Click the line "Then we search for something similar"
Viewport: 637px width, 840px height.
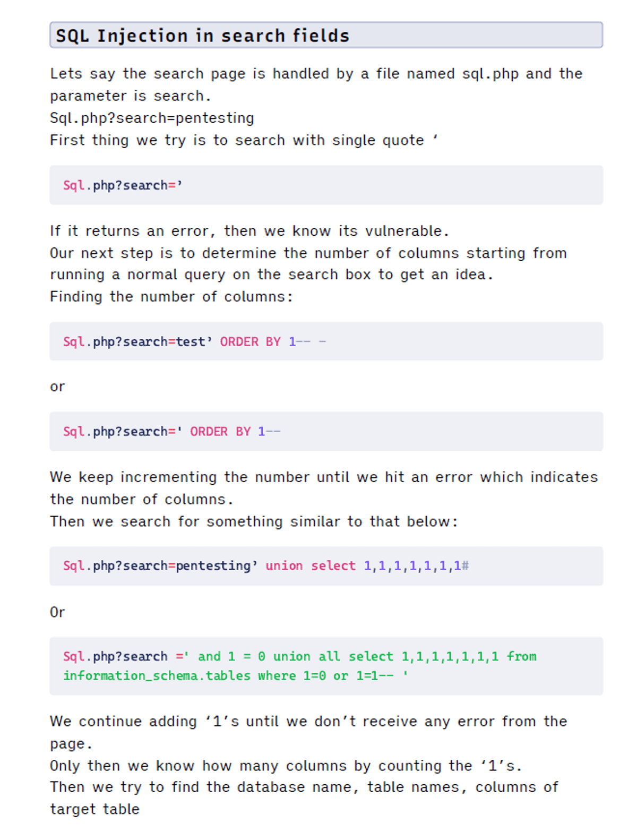tap(253, 521)
